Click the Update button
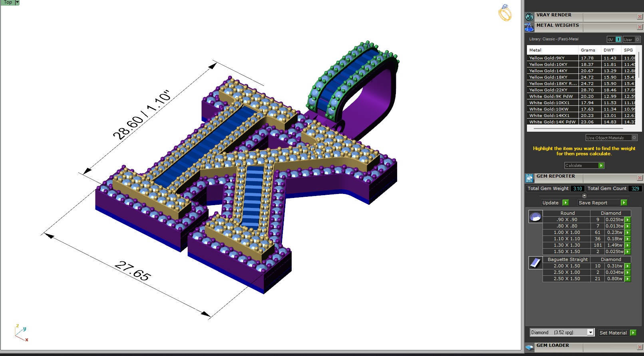This screenshot has width=644, height=356. (x=552, y=203)
